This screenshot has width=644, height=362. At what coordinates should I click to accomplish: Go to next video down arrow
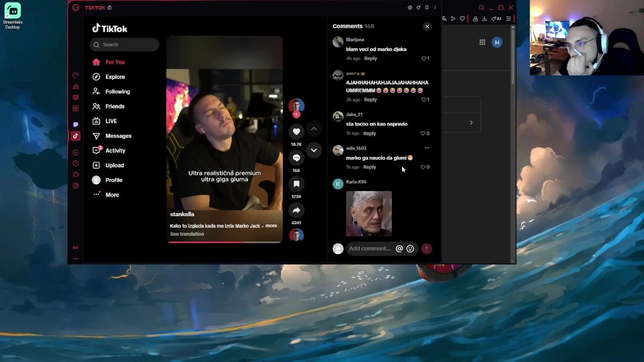pos(314,150)
